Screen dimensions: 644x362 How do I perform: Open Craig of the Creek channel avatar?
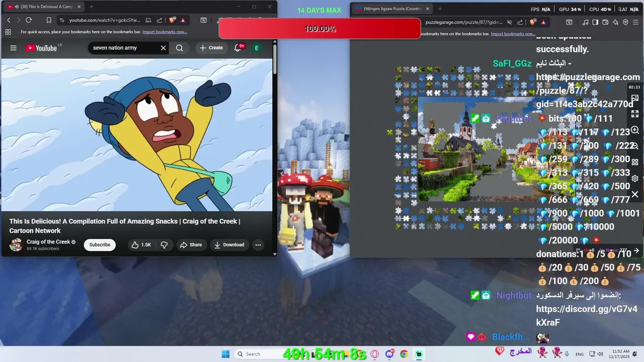point(16,245)
